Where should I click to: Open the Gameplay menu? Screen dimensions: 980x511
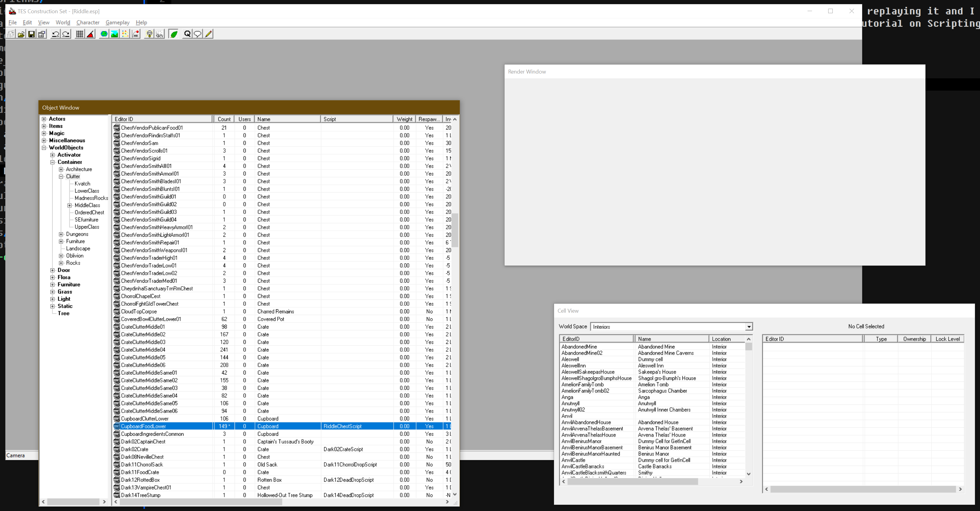point(117,23)
